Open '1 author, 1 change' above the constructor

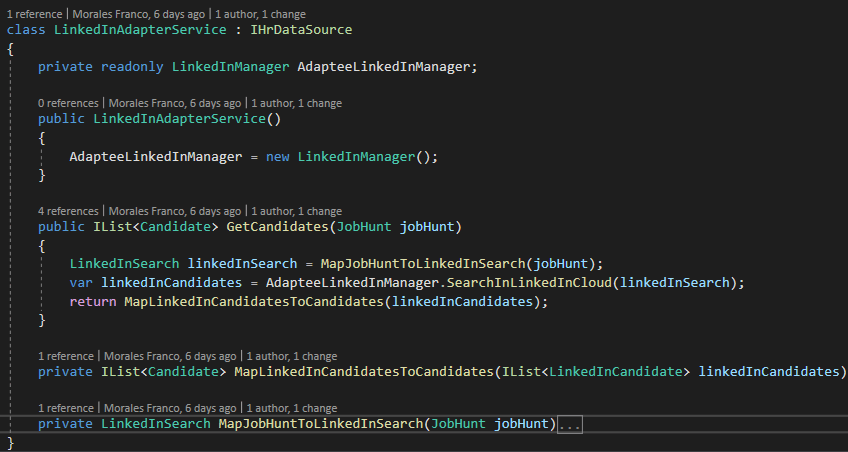296,103
